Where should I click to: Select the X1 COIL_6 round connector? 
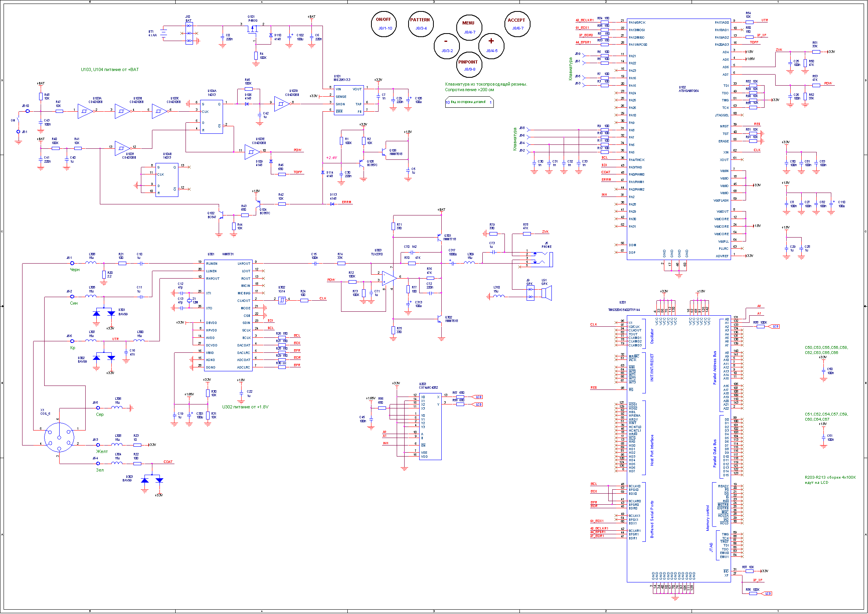coord(59,437)
